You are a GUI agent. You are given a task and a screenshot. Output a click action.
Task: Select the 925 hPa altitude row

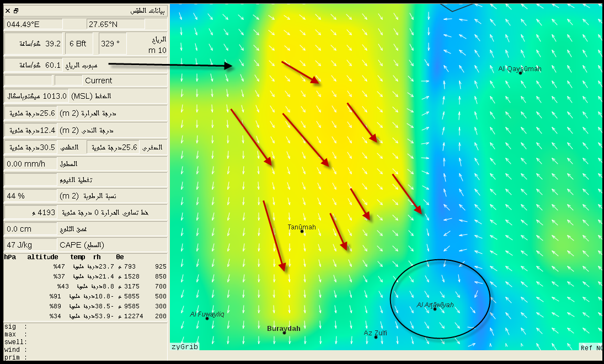(85, 266)
